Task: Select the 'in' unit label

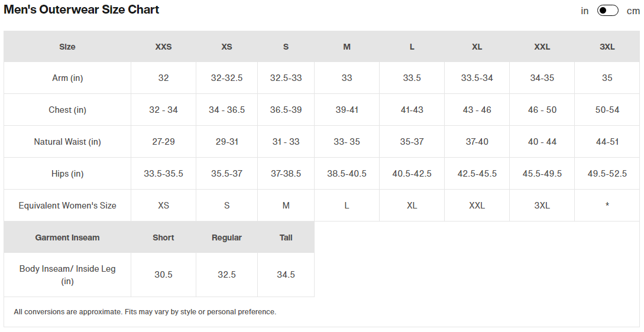Action: tap(584, 11)
